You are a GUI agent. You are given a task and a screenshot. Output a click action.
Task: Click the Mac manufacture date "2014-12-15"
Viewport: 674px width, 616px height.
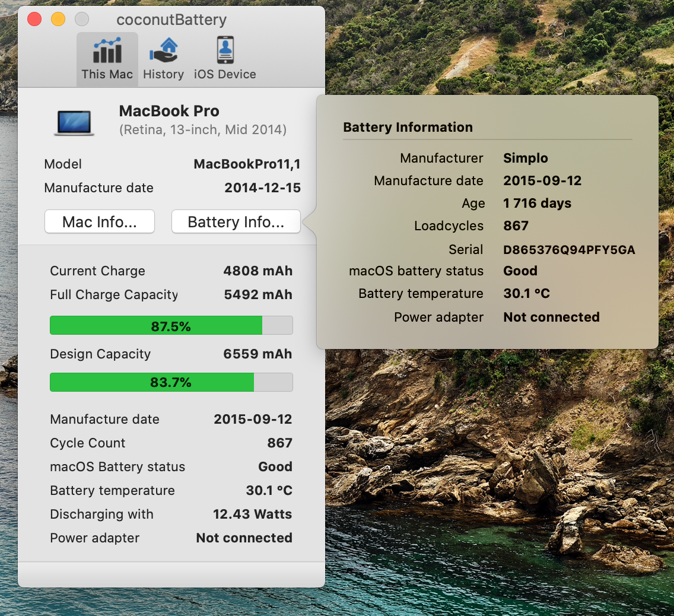(263, 188)
